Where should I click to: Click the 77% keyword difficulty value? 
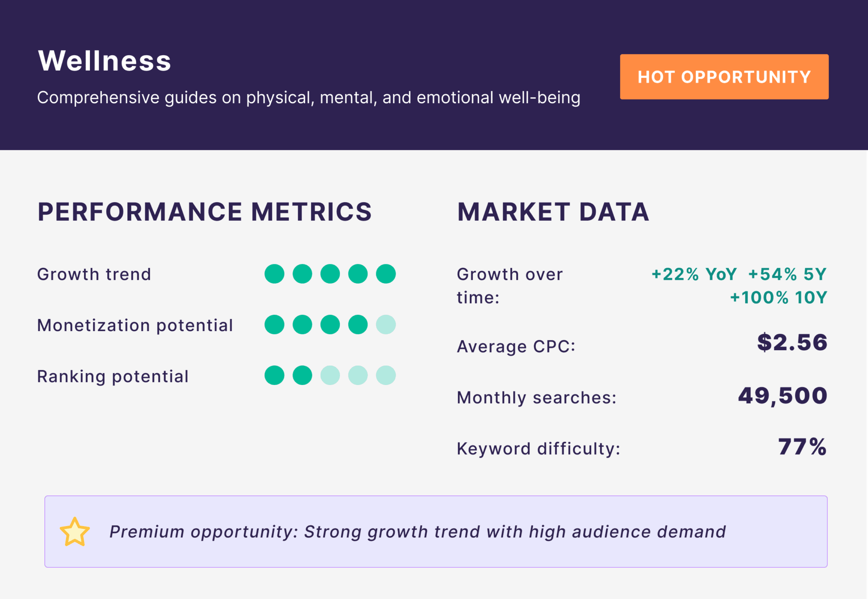(x=802, y=447)
